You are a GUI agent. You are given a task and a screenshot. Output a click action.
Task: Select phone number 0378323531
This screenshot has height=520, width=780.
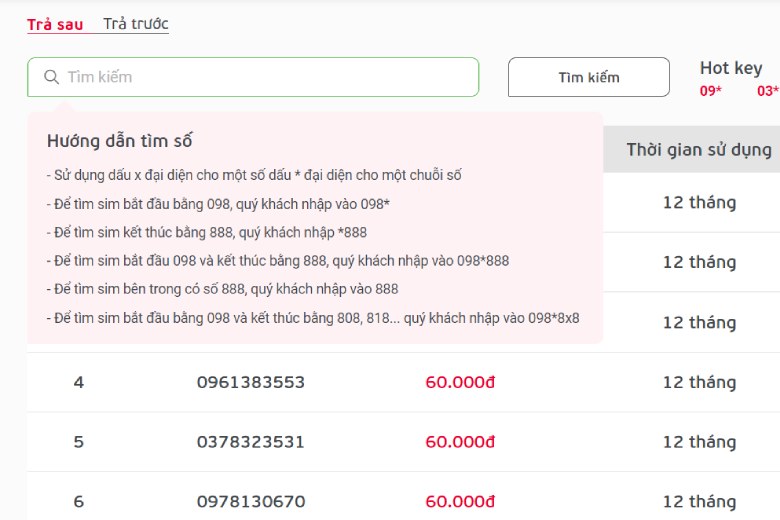pyautogui.click(x=251, y=442)
